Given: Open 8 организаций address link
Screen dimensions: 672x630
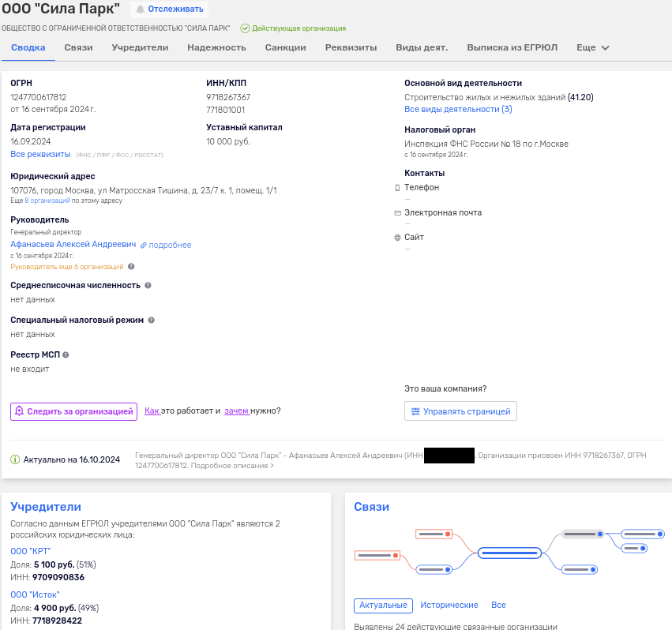Looking at the screenshot, I should (x=47, y=201).
